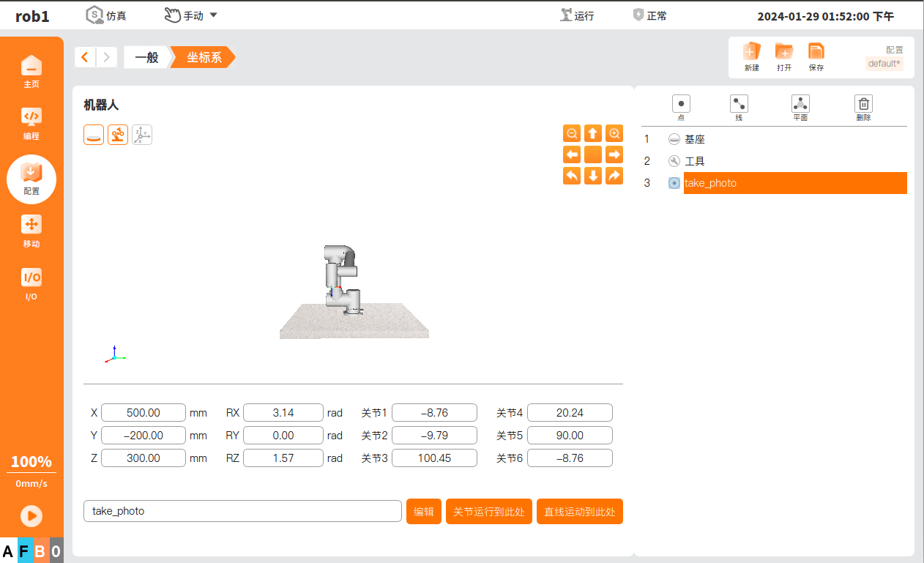This screenshot has width=924, height=563.
Task: Click the delete (删除) trash icon
Action: (863, 105)
